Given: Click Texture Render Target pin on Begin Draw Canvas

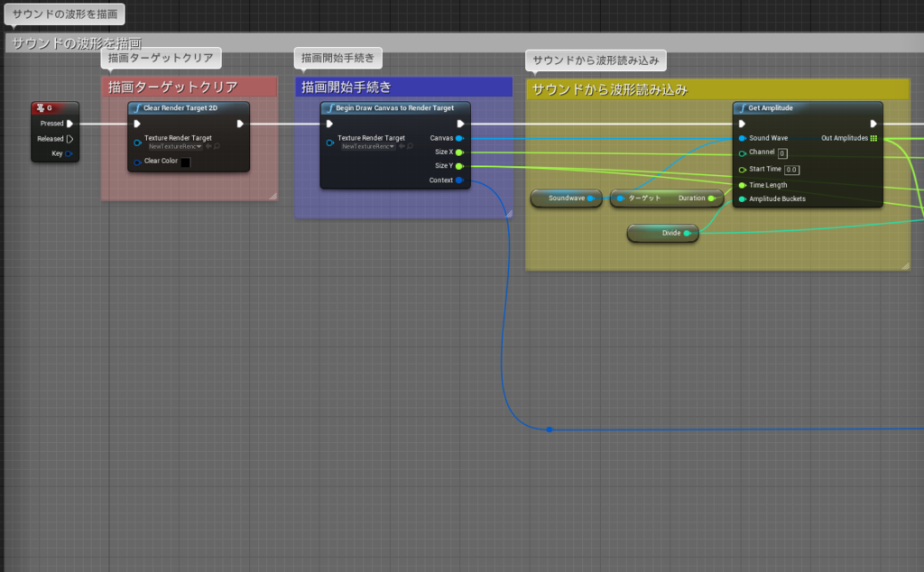Looking at the screenshot, I should pyautogui.click(x=330, y=143).
